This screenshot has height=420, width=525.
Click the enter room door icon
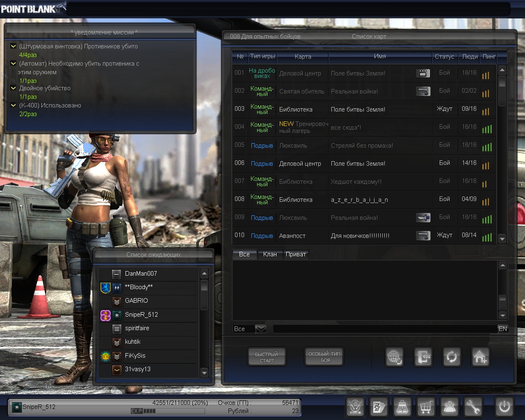(x=423, y=357)
